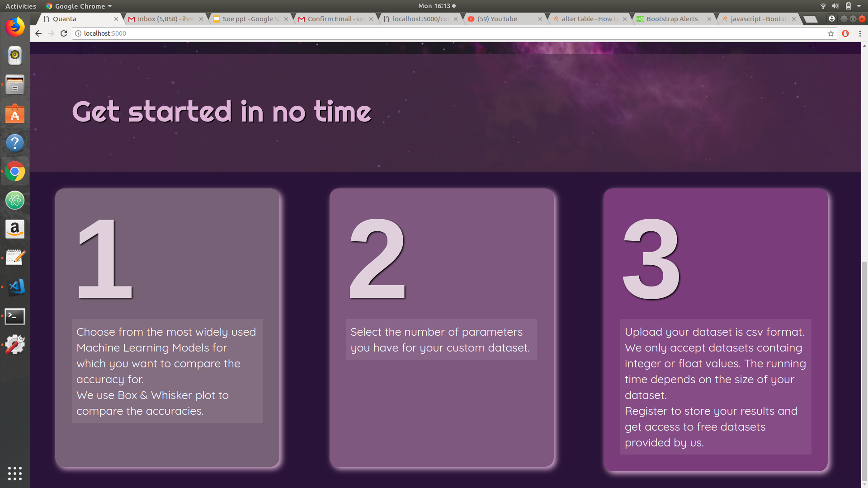Open Firefox from the dock
Screen dimensions: 868x488
pos(15,27)
